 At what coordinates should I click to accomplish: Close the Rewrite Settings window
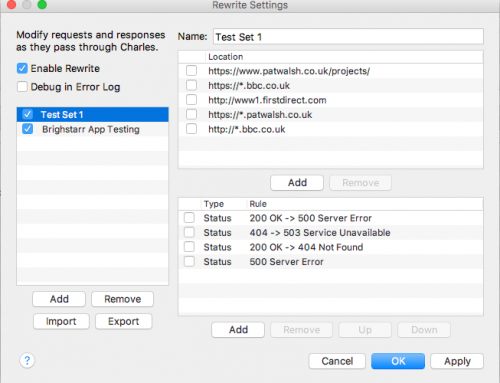coord(11,4)
